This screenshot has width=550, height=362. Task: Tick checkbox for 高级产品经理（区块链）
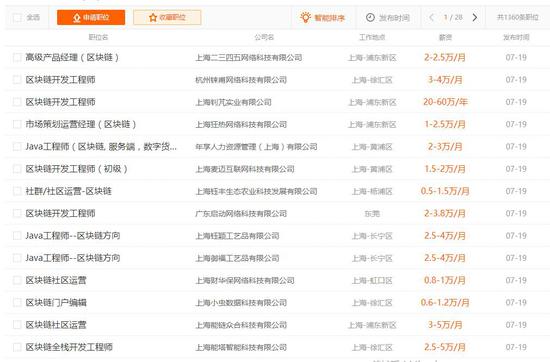point(17,57)
